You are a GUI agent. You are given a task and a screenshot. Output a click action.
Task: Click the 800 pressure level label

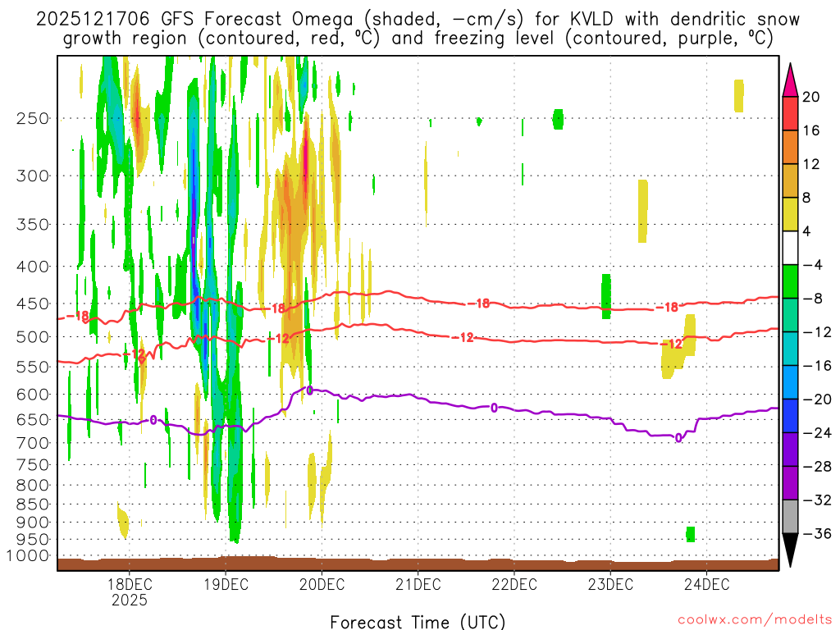(x=33, y=486)
